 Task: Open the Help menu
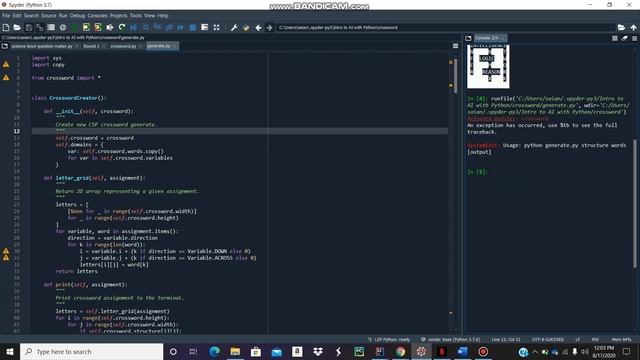tap(163, 16)
